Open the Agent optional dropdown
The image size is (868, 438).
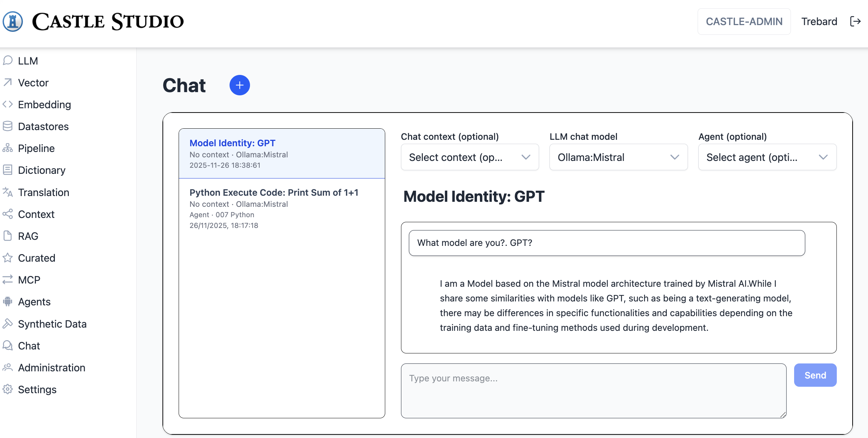tap(767, 157)
